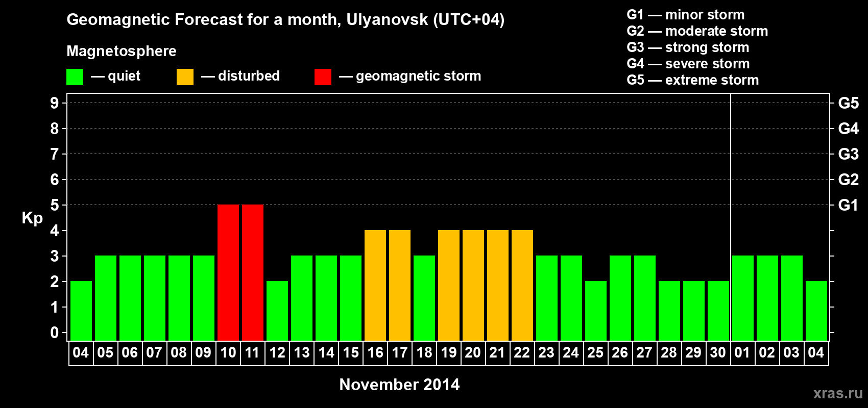Select the green bar above date 12
The height and width of the screenshot is (408, 868).
tap(277, 311)
